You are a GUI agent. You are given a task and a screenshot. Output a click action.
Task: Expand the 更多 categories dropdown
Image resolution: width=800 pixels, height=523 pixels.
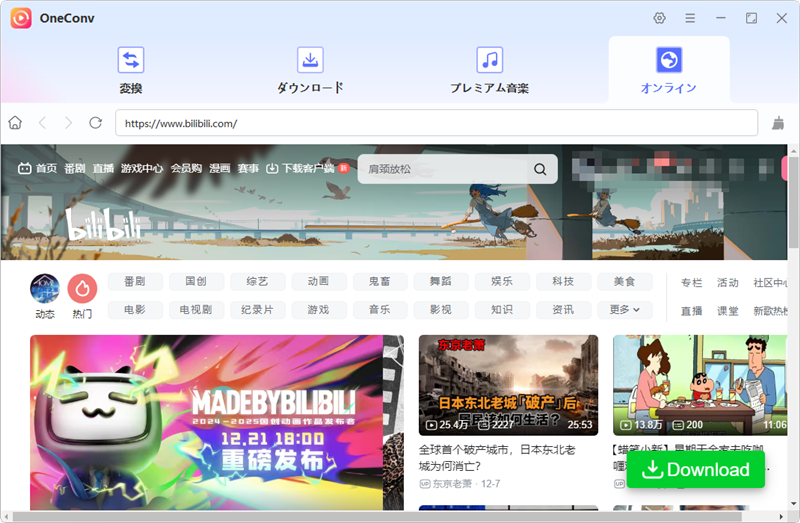pyautogui.click(x=625, y=310)
